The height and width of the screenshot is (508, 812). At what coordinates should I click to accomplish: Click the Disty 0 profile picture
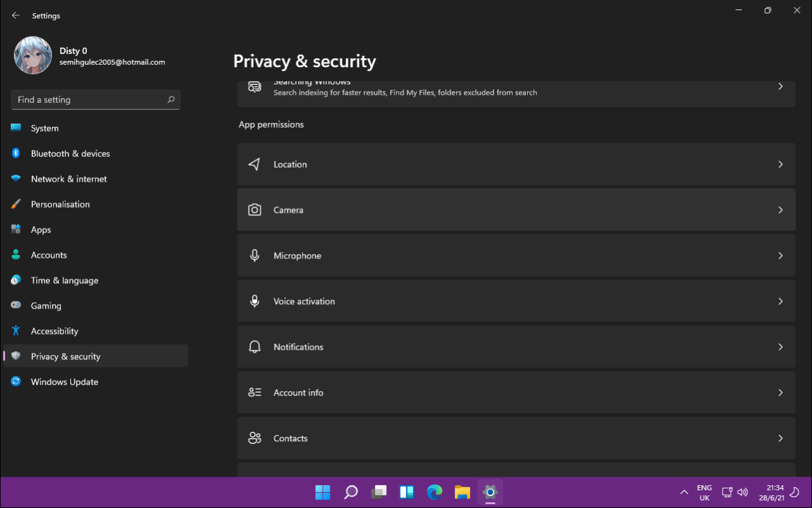33,55
